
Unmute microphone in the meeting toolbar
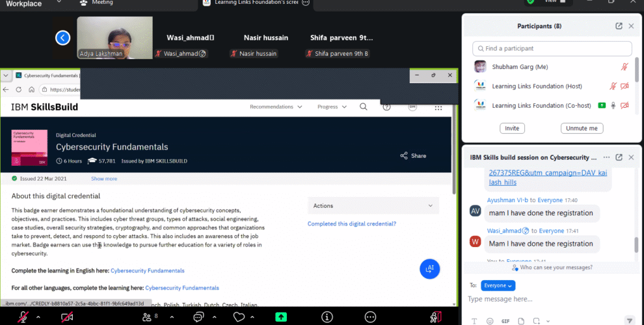[x=23, y=317]
